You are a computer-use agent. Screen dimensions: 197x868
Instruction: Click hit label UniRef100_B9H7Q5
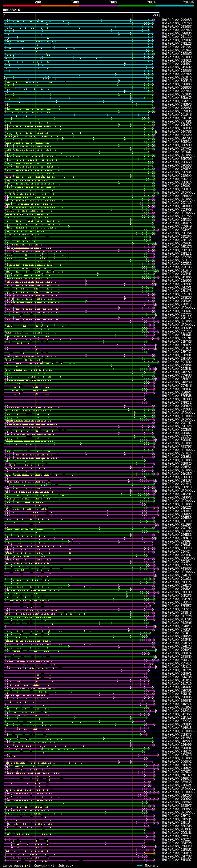coord(177,159)
